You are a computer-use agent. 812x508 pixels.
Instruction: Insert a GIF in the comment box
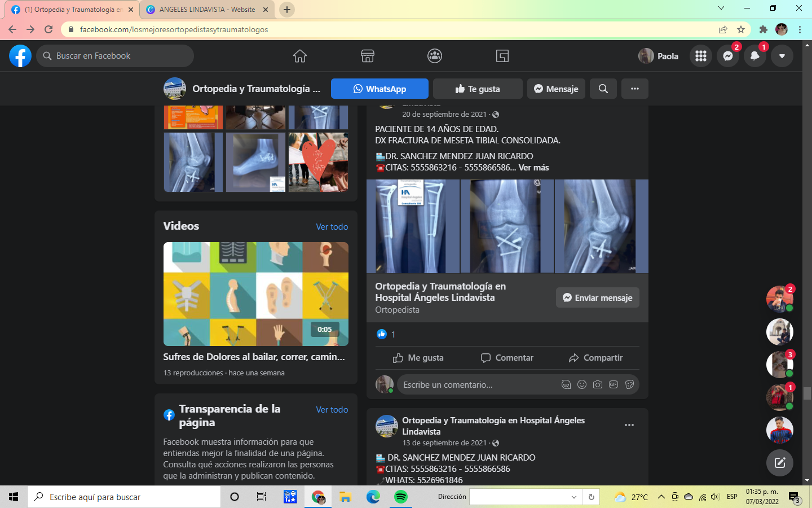coord(614,384)
